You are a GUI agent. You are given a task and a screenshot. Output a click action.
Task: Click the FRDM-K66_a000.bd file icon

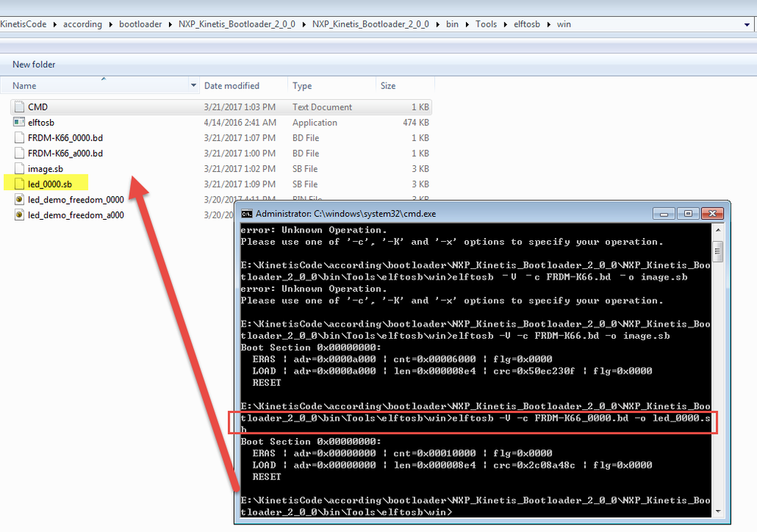19,153
